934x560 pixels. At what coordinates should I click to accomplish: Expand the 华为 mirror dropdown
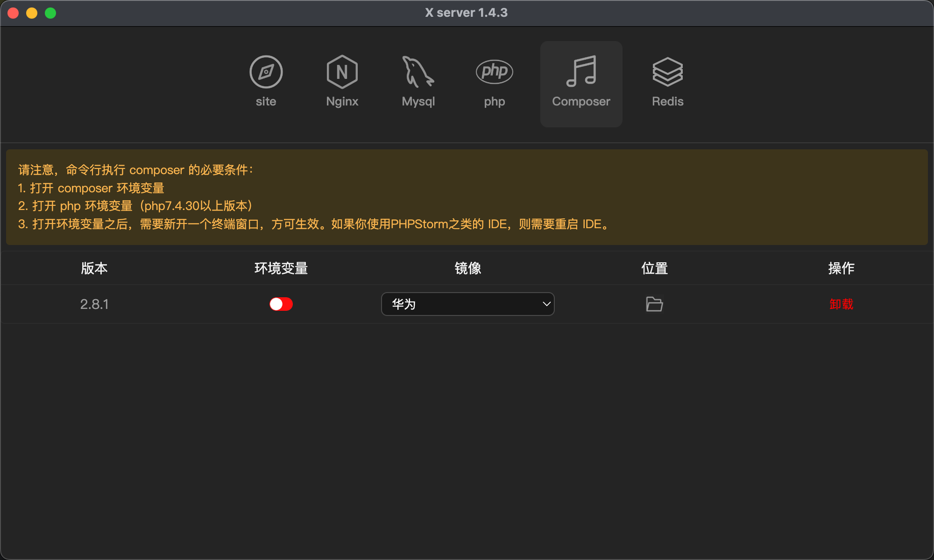coord(468,304)
